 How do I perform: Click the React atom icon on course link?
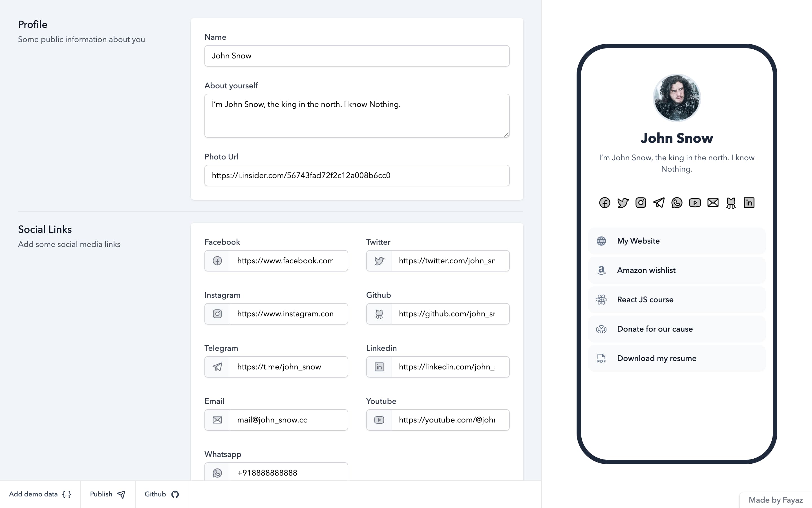pos(601,299)
